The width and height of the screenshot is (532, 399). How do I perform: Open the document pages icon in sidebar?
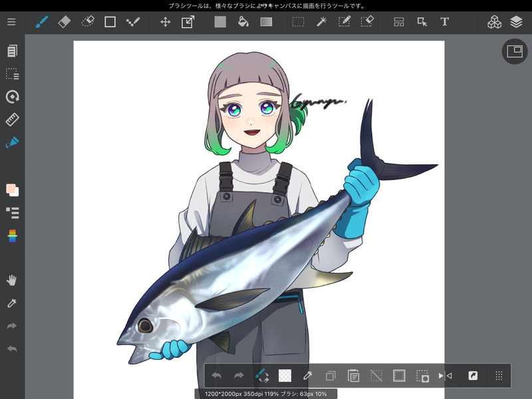tap(12, 51)
